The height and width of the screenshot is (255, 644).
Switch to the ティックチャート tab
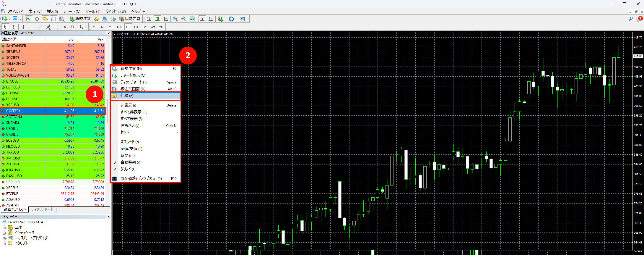[x=42, y=209]
